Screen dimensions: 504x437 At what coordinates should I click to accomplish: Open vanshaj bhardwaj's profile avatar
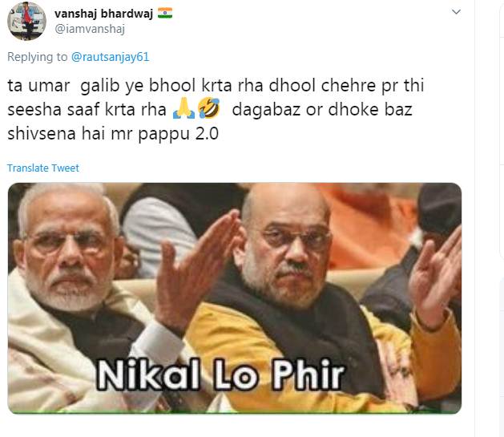click(26, 21)
